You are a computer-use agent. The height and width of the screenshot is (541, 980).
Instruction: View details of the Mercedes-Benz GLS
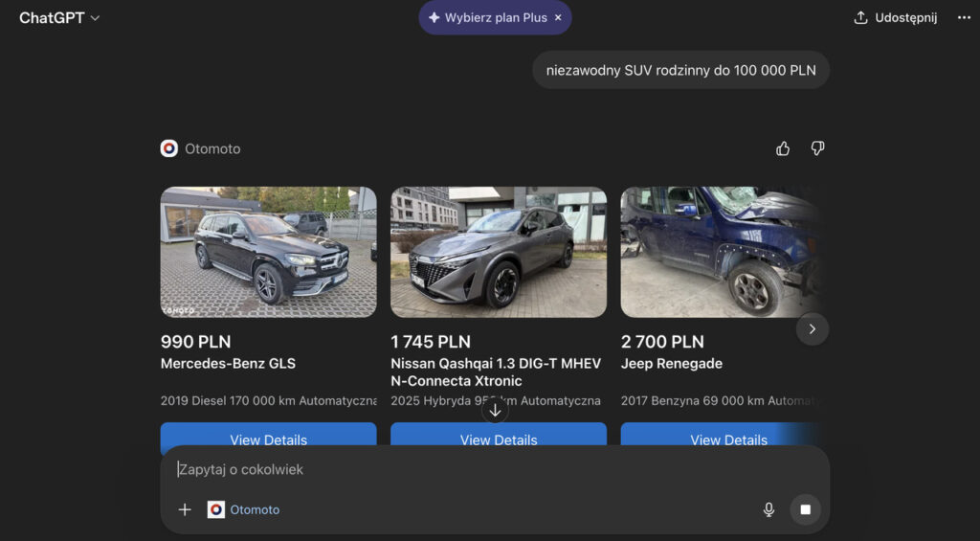(x=268, y=436)
